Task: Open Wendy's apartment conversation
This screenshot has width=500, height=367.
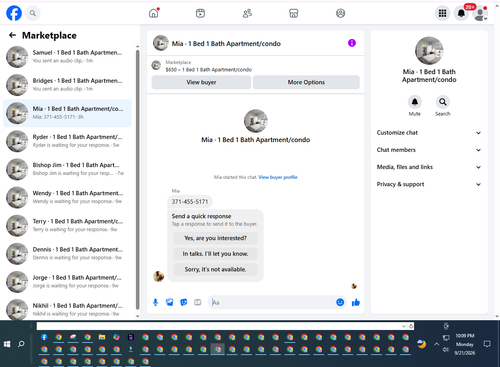Action: [x=67, y=197]
